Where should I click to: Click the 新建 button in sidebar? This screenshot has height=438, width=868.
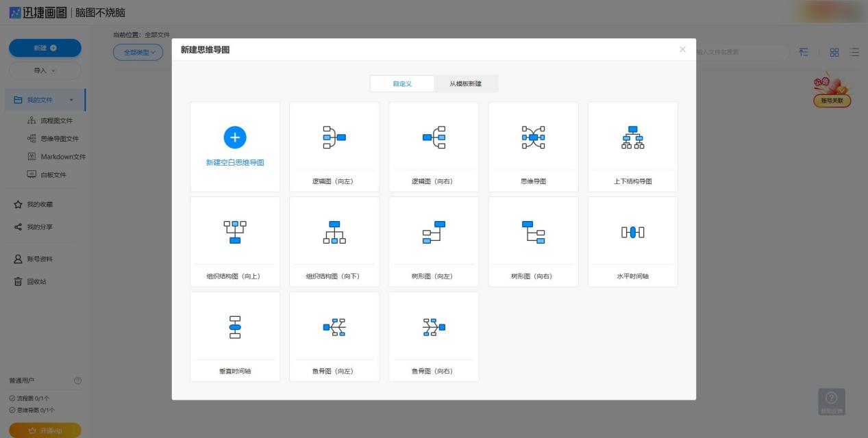45,48
